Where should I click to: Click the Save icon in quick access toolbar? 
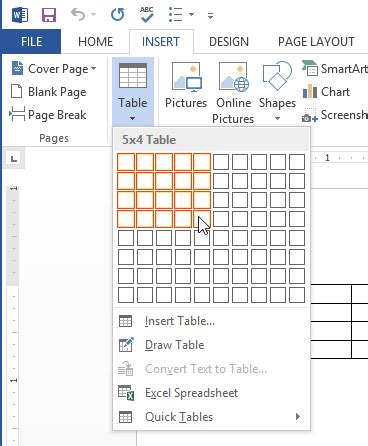pyautogui.click(x=49, y=15)
